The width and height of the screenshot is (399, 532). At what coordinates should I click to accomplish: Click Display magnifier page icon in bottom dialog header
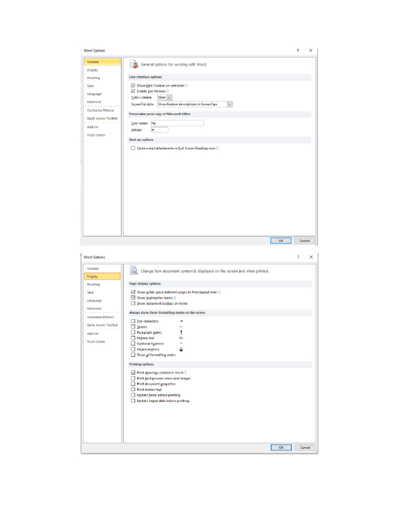134,270
